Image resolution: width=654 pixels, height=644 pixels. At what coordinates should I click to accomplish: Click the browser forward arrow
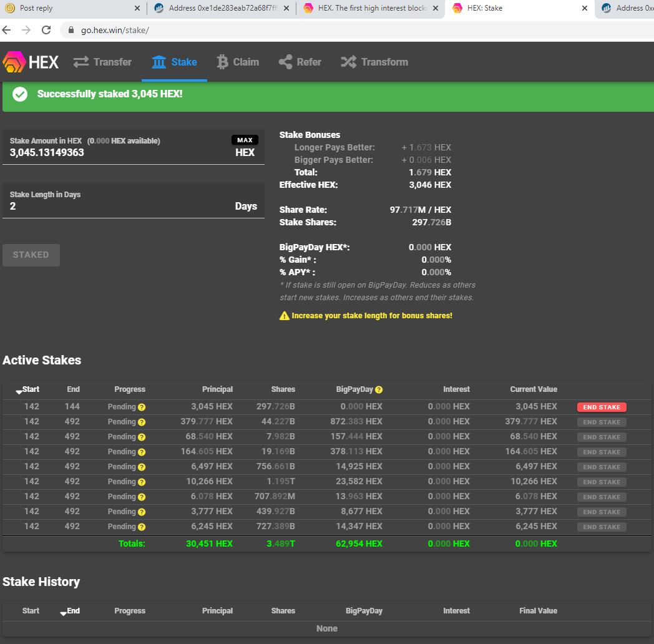coord(26,30)
